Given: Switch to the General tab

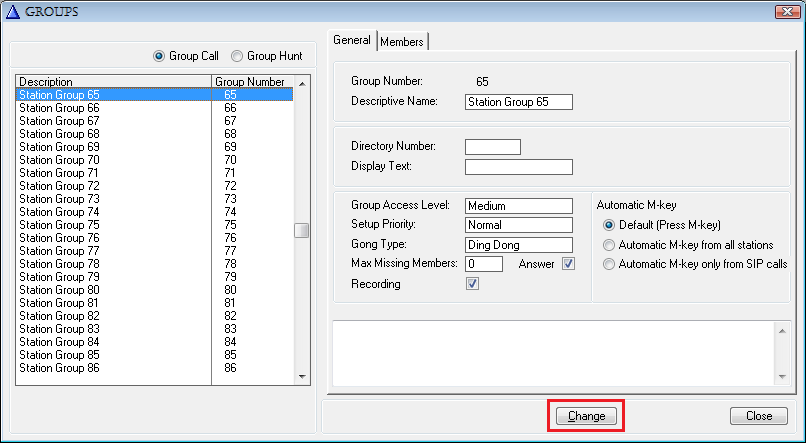Looking at the screenshot, I should (x=352, y=40).
